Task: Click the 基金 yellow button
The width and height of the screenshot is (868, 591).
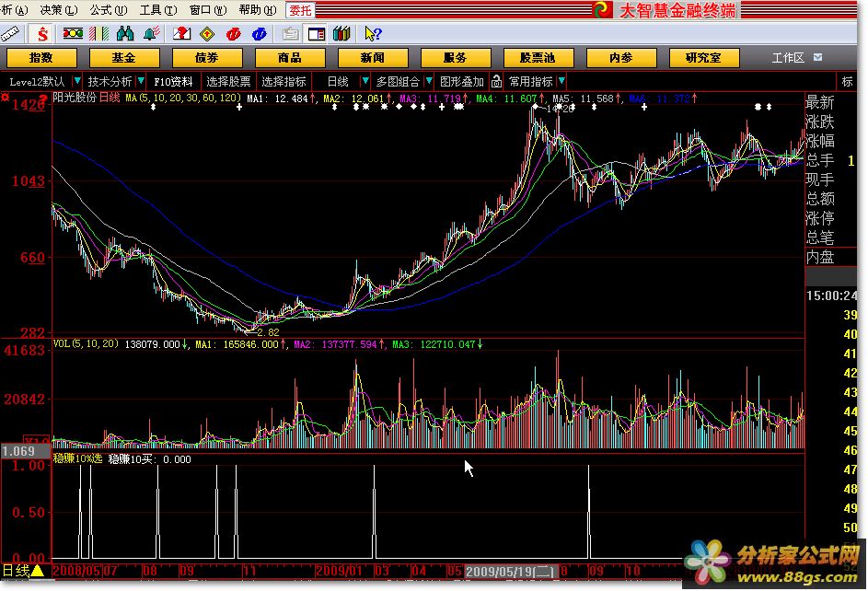Action: point(124,58)
